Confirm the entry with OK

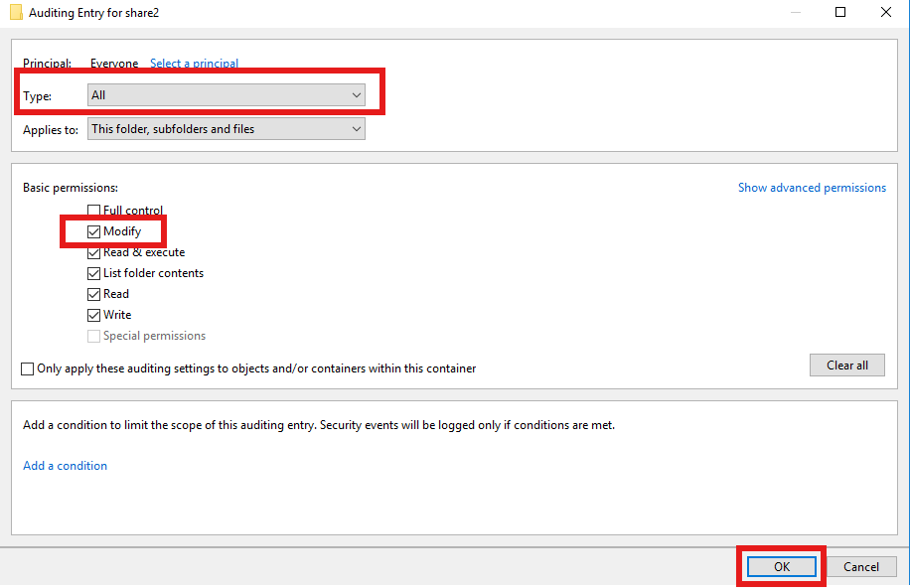click(782, 567)
